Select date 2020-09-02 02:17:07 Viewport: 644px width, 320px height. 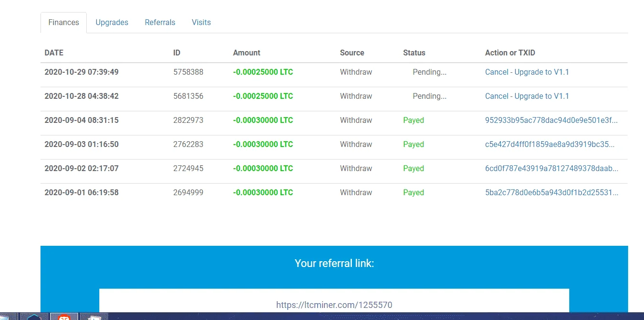81,169
